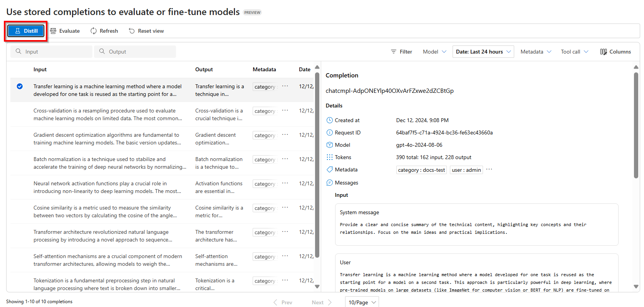Change the 10/Page size dropdown
Image resolution: width=644 pixels, height=307 pixels.
point(362,302)
